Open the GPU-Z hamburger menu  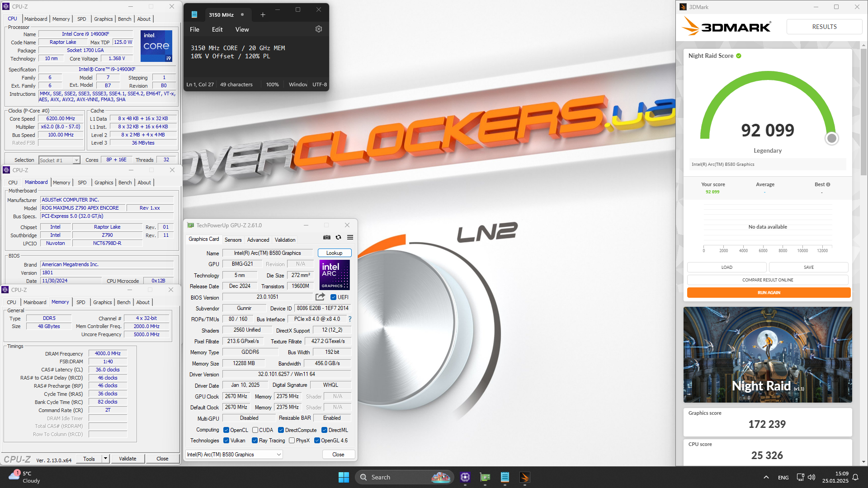click(x=350, y=237)
